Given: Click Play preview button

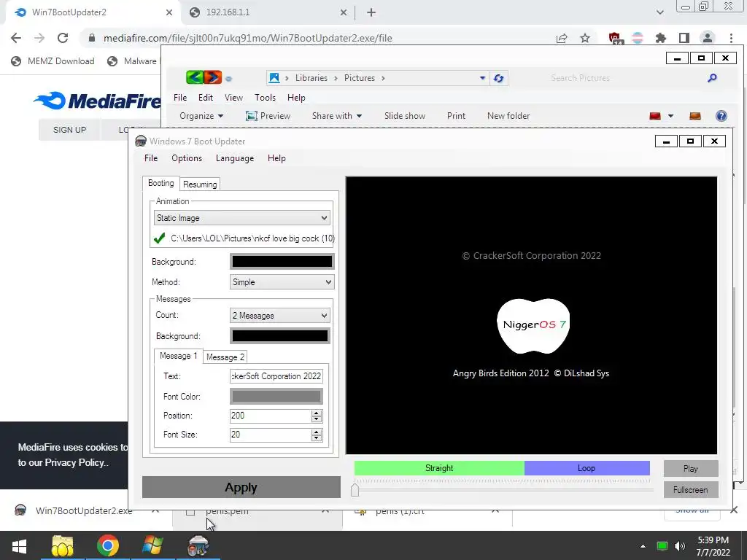Looking at the screenshot, I should click(x=691, y=469).
